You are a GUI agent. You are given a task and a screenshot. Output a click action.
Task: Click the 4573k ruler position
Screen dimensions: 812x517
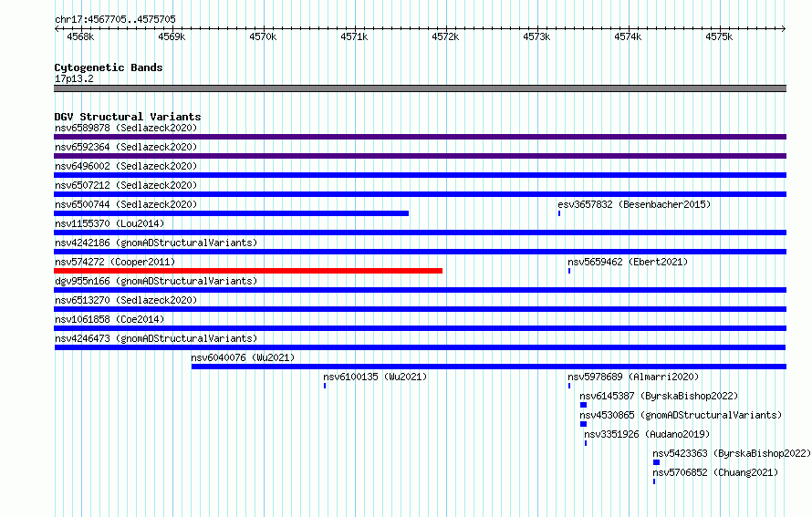536,36
